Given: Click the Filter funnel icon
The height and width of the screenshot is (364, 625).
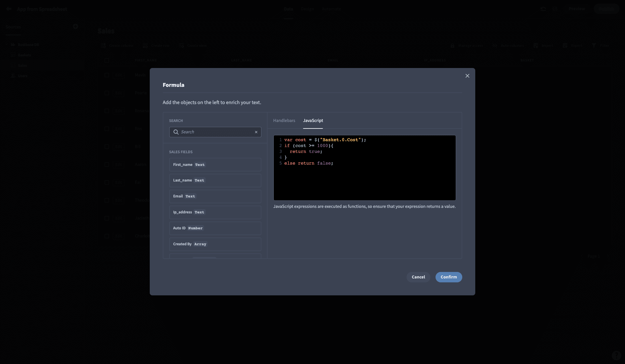Looking at the screenshot, I should 594,46.
